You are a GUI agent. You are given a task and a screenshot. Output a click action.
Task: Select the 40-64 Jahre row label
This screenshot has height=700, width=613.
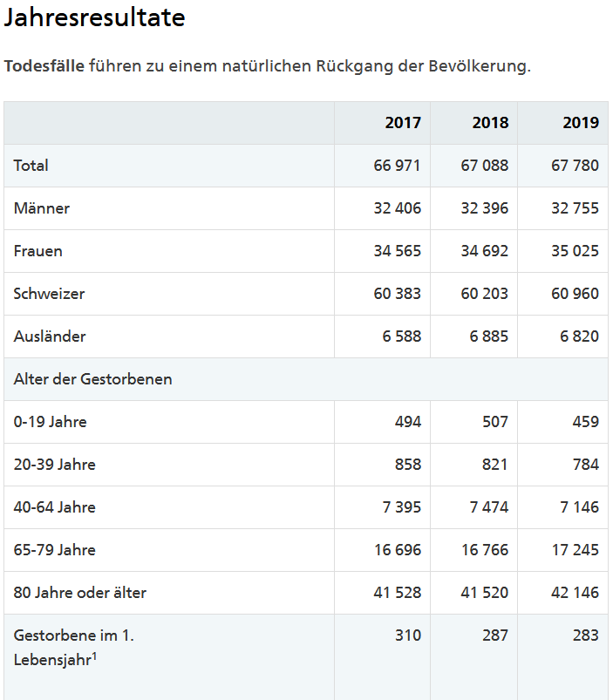pos(55,507)
